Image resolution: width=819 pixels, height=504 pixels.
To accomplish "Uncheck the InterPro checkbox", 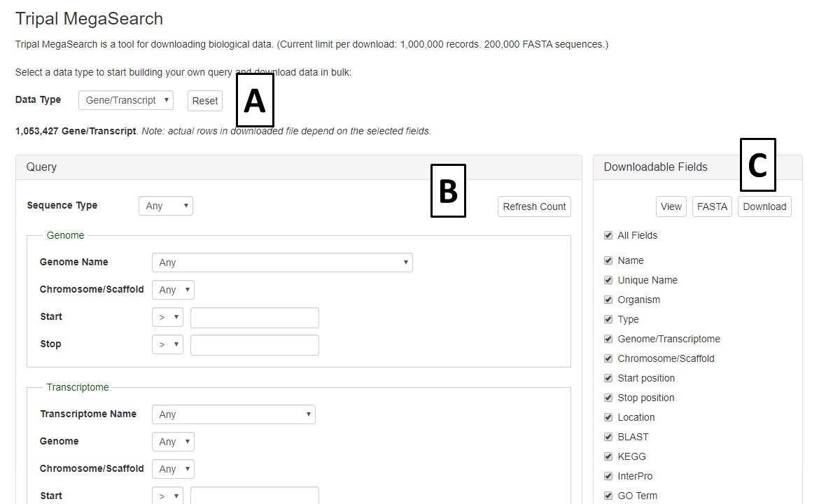I will (x=608, y=476).
